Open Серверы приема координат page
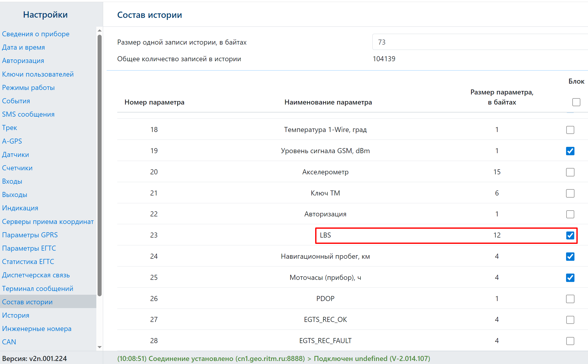This screenshot has width=588, height=364. click(48, 222)
